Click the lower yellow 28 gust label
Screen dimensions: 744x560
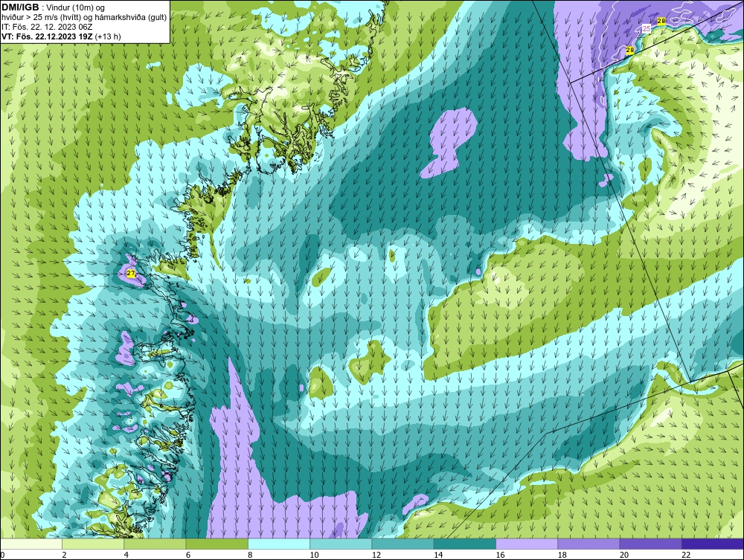630,50
